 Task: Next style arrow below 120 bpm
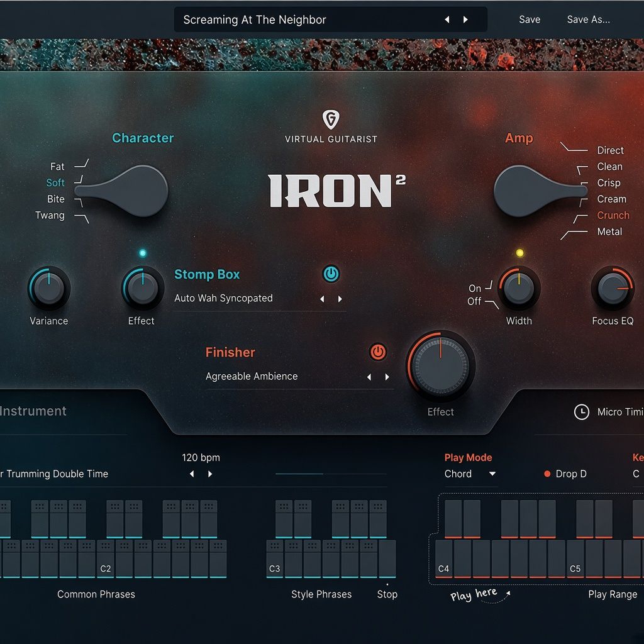point(210,474)
